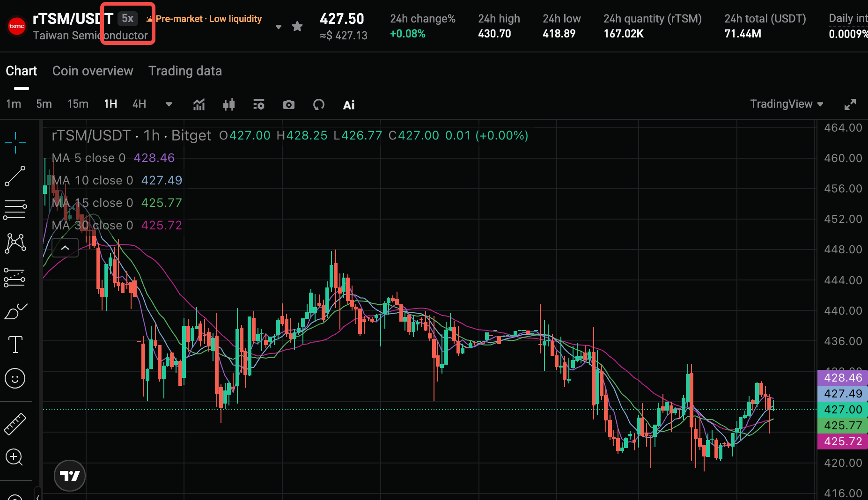Screen dimensions: 868x500
Task: Expand the trading pair selector dropdown
Action: [279, 27]
